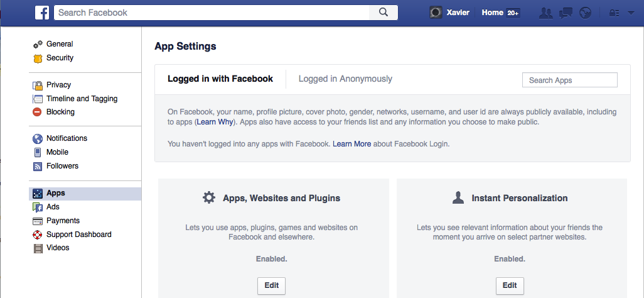This screenshot has height=298, width=644.
Task: Expand the account dropdown arrow
Action: click(630, 13)
